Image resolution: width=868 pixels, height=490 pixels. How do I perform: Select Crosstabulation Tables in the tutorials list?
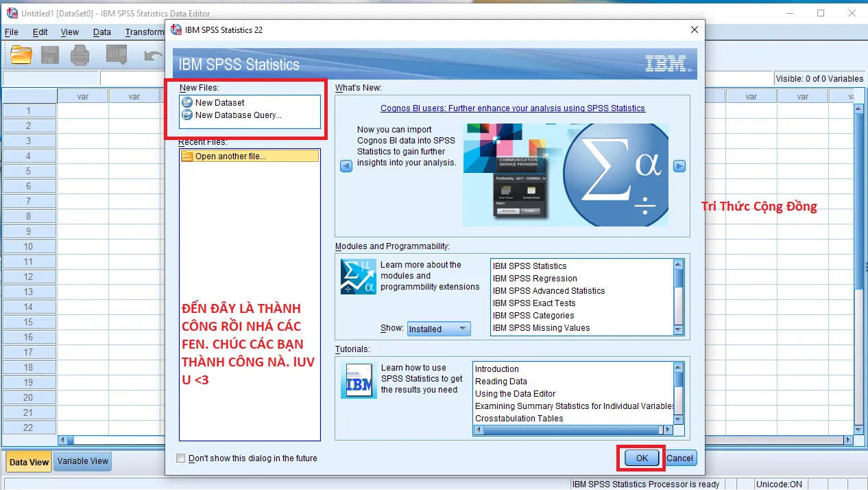pos(519,418)
